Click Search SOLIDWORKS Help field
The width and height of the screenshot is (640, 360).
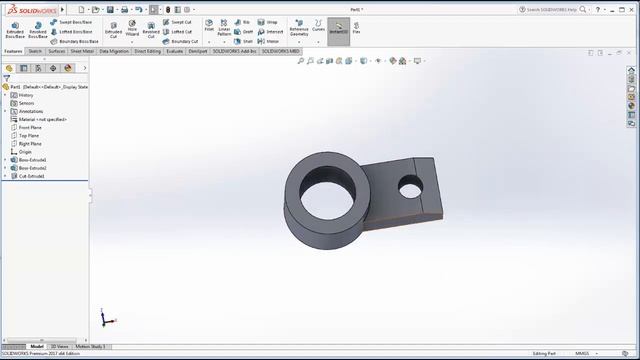click(x=552, y=9)
